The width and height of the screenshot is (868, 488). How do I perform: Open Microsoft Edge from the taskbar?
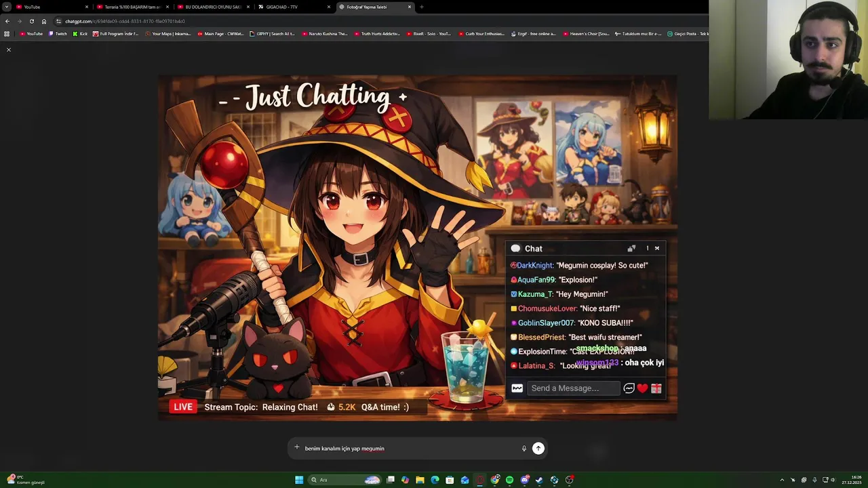pos(435,480)
